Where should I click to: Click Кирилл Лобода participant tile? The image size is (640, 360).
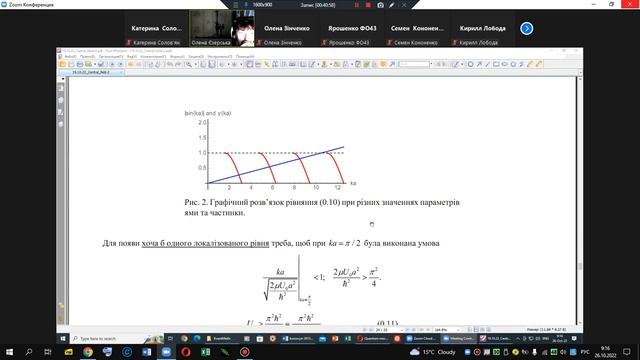pos(482,29)
